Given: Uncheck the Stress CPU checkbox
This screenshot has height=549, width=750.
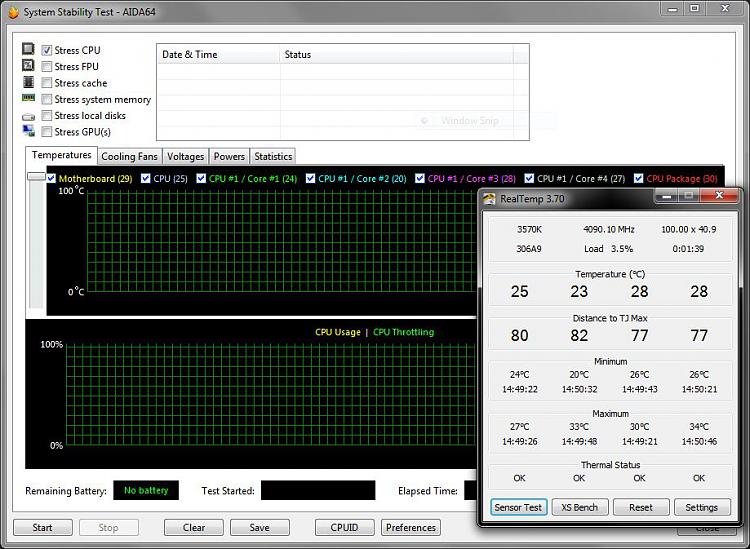Looking at the screenshot, I should pyautogui.click(x=46, y=50).
